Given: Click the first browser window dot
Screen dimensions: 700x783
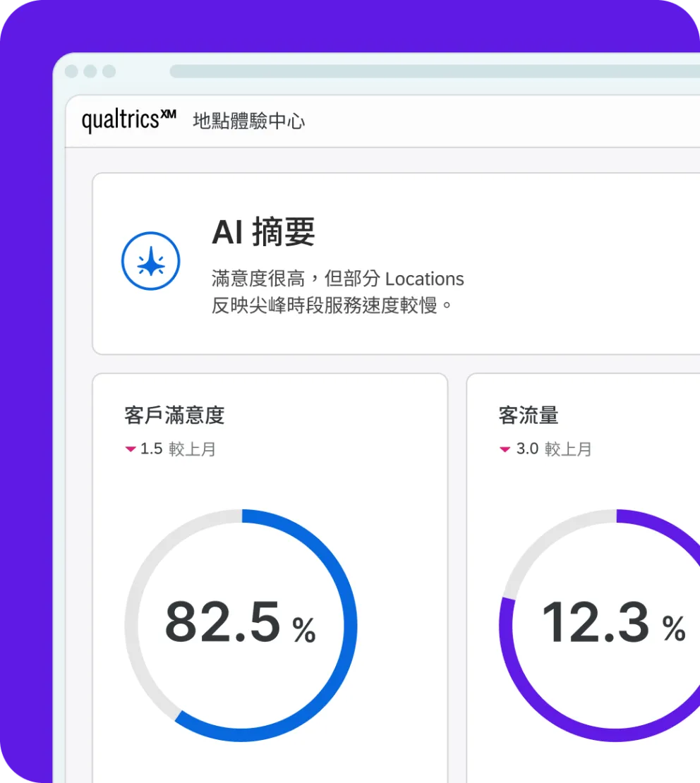Looking at the screenshot, I should 71,71.
